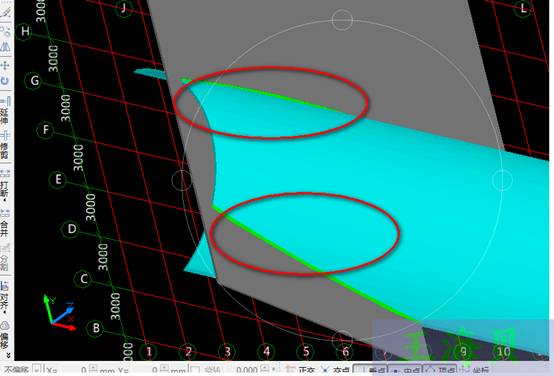Click axis label F bubble

46,130
